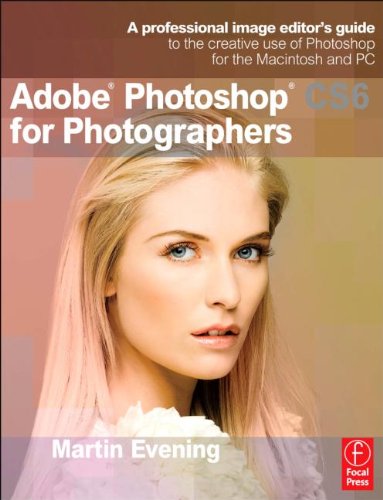The height and width of the screenshot is (500, 383).
Task: Click the red circular Focal Press emblem
Action: pyautogui.click(x=357, y=453)
